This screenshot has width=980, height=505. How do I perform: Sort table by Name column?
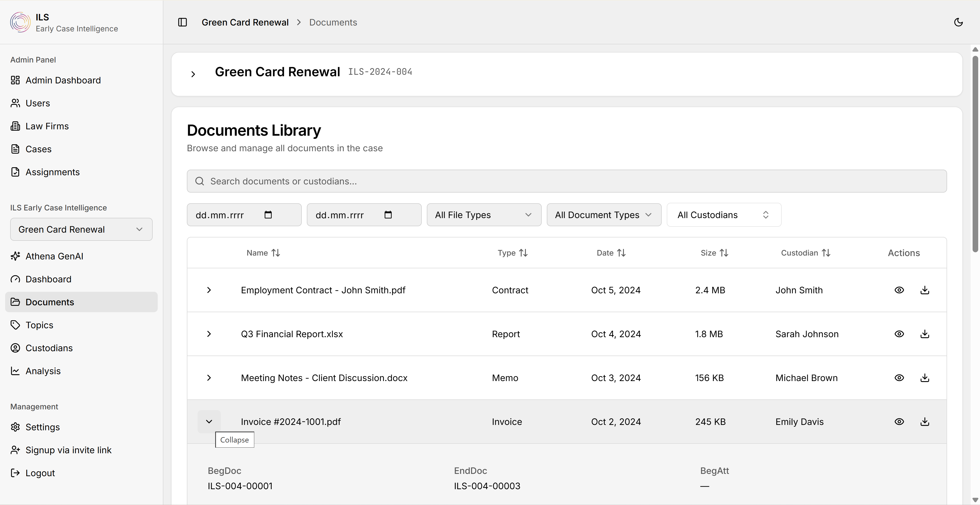click(263, 253)
